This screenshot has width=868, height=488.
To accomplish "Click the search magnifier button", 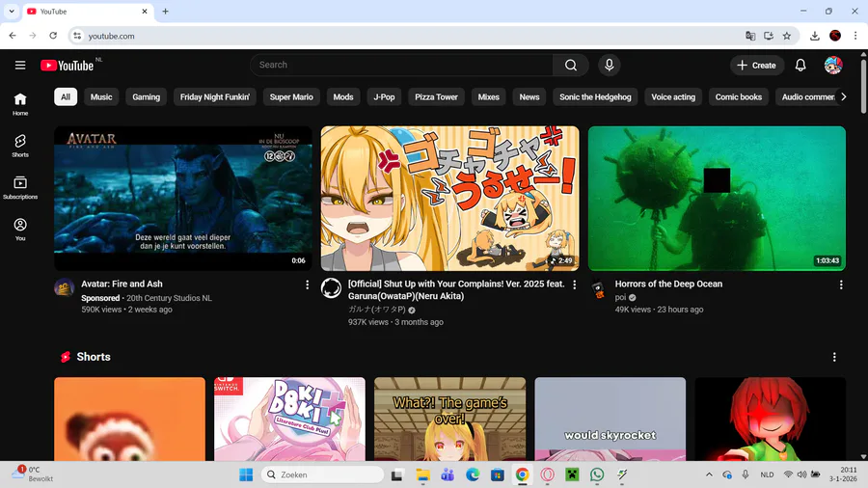I will (x=571, y=66).
